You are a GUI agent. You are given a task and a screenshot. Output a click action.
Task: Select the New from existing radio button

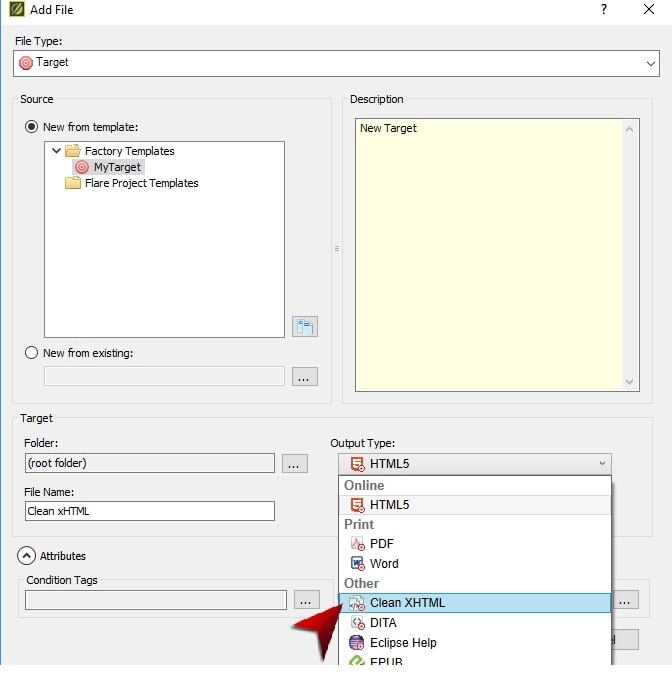point(31,353)
